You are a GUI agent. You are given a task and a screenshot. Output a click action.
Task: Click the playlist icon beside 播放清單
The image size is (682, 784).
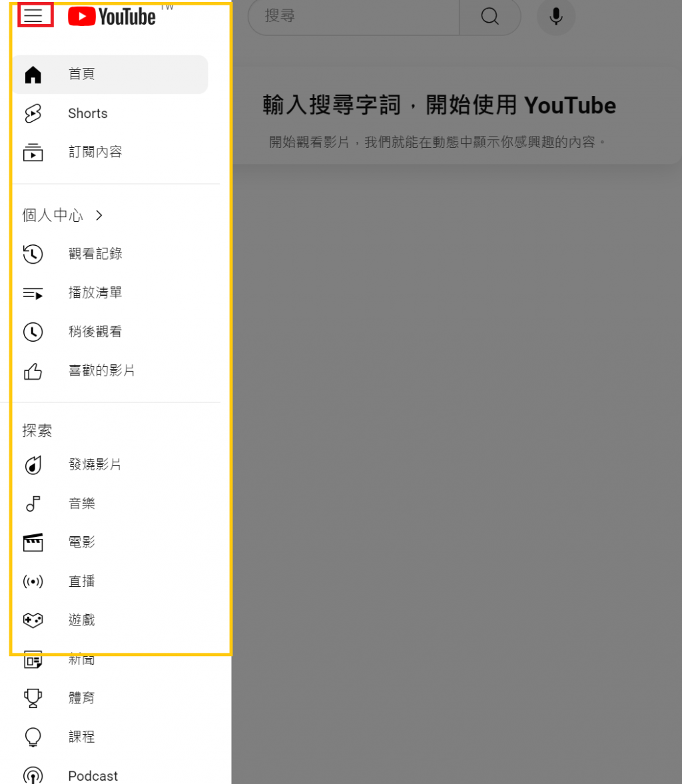[x=33, y=293]
